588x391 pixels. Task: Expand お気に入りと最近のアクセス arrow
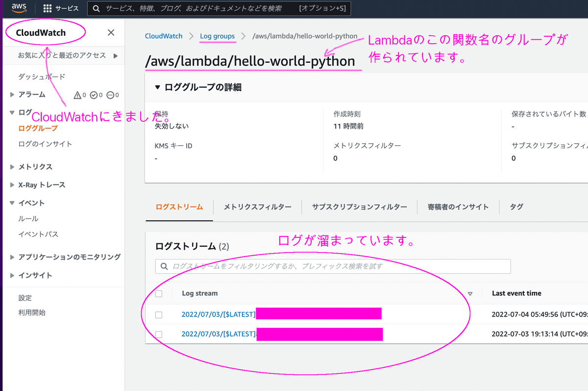coord(116,56)
